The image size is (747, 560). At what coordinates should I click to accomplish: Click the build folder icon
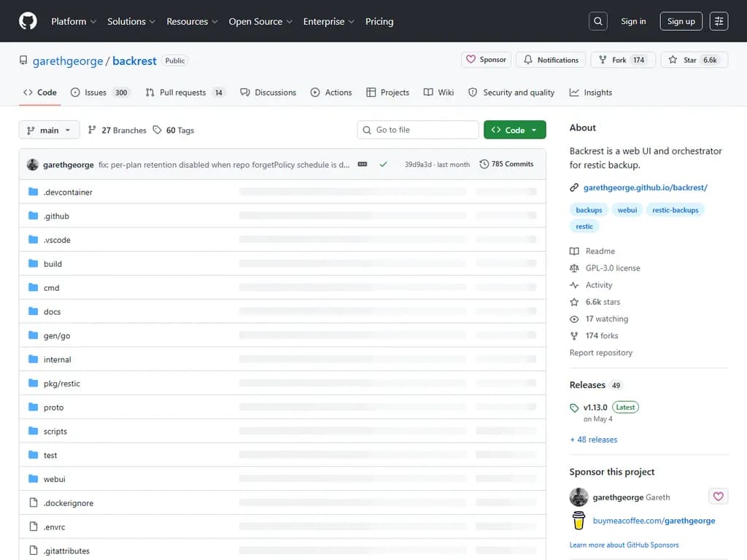33,262
